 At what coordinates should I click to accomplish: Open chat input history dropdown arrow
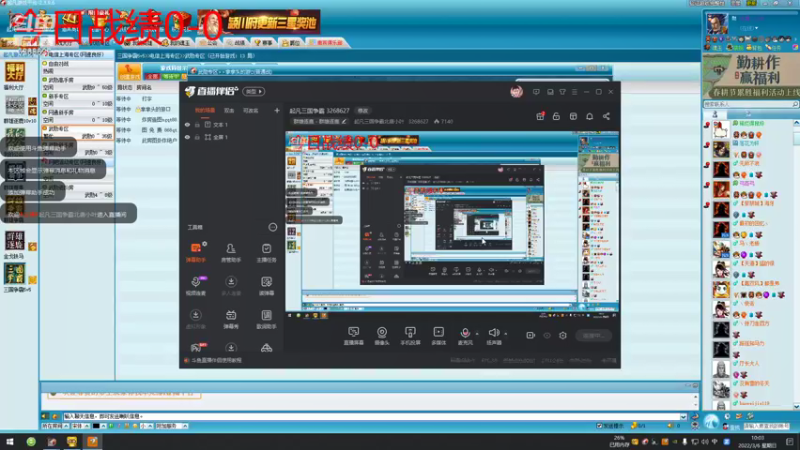683,416
